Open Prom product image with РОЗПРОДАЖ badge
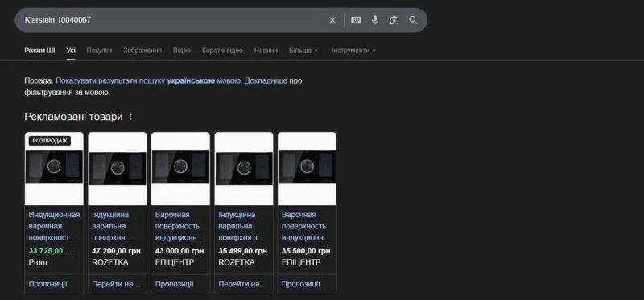The width and height of the screenshot is (644, 300). click(x=54, y=168)
